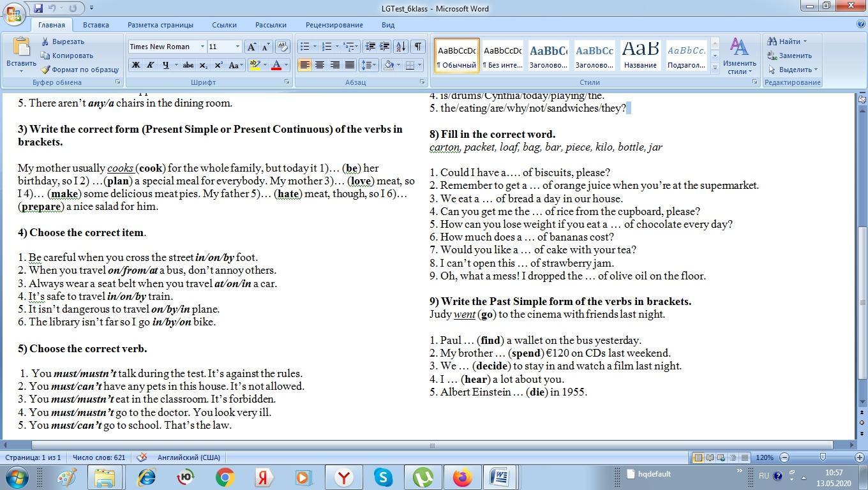Viewport: 868px width, 490px height.
Task: Save the document from Quick Access toolbar
Action: tap(38, 8)
